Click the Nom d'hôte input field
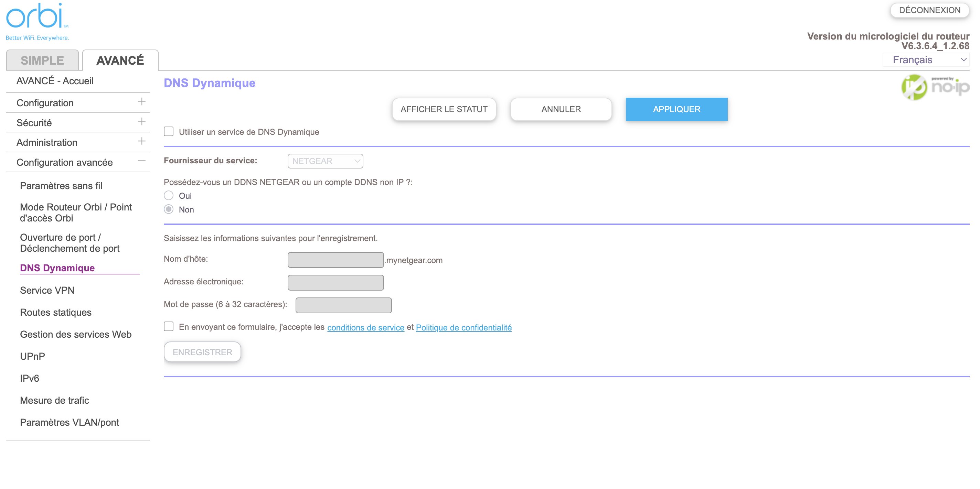Screen dimensions: 980x489 coord(335,260)
